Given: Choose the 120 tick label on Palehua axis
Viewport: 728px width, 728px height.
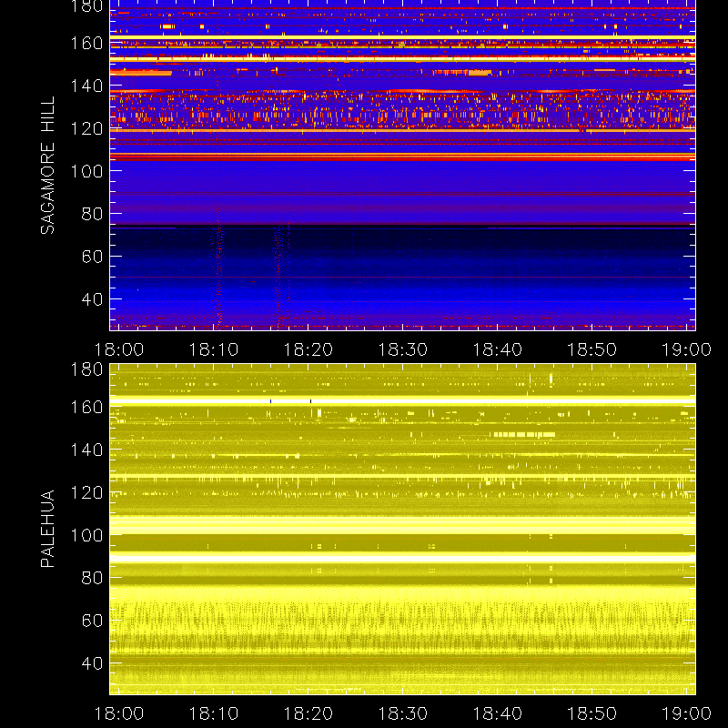Looking at the screenshot, I should [x=86, y=492].
